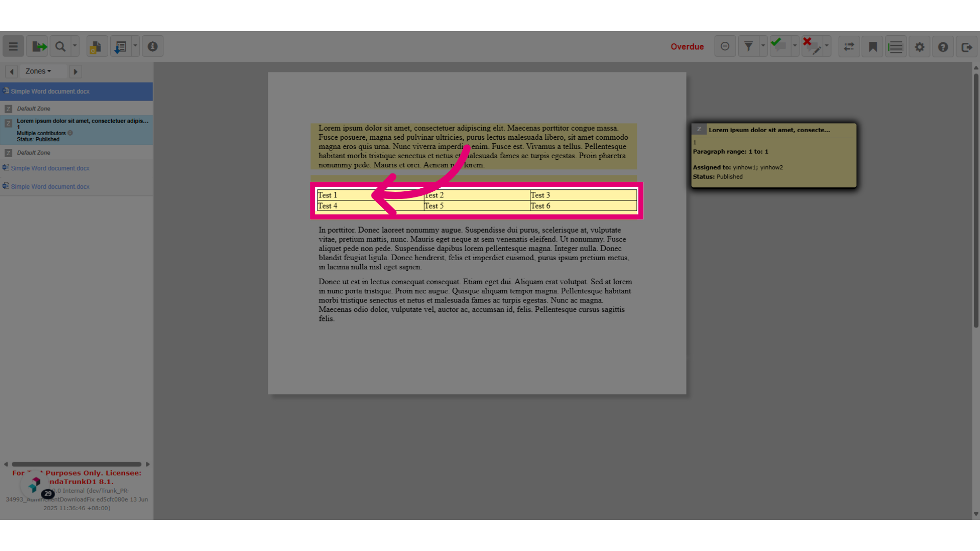Select first Simple Word document.docx header
The height and width of the screenshot is (551, 980).
tap(77, 91)
